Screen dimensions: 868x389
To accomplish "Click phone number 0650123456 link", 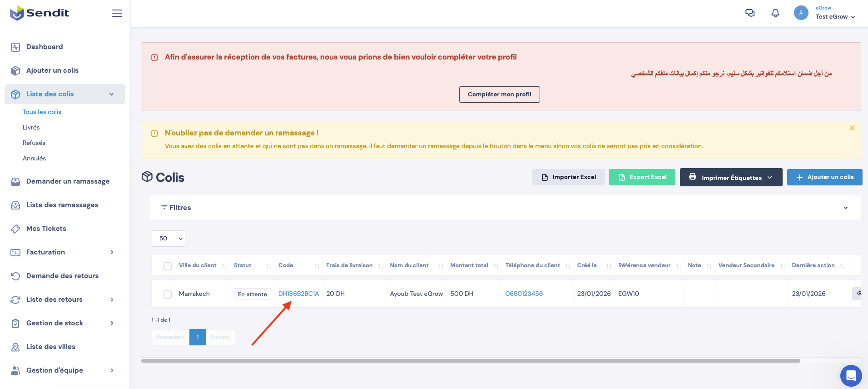I will click(x=524, y=294).
